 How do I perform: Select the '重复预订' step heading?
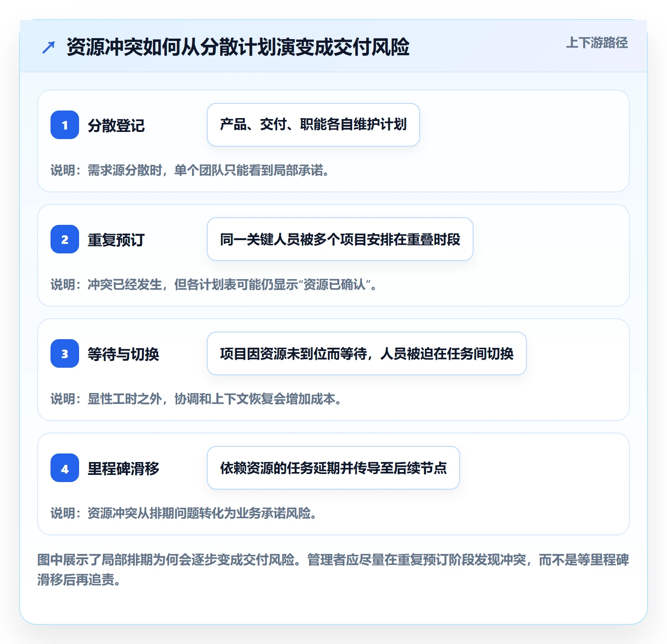click(x=116, y=240)
